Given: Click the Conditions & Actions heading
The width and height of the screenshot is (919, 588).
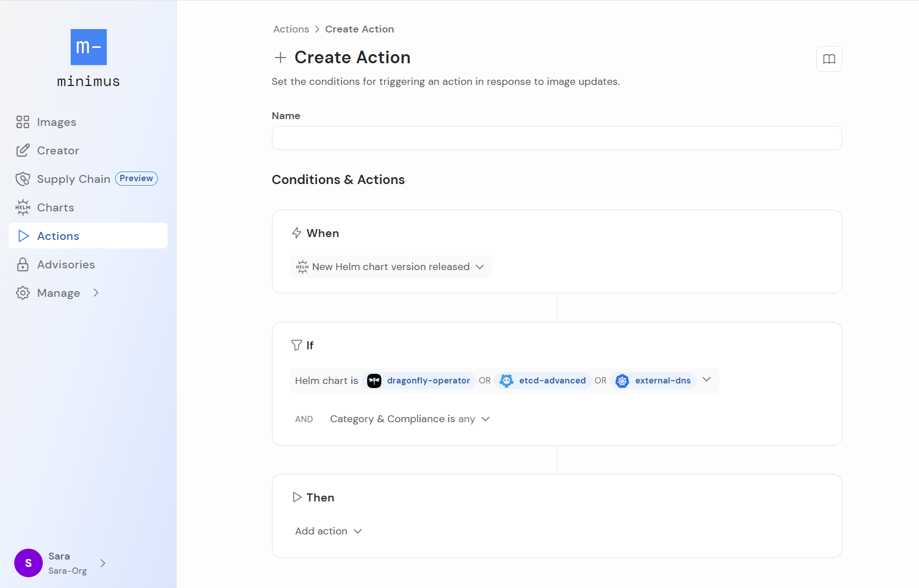Looking at the screenshot, I should point(338,179).
